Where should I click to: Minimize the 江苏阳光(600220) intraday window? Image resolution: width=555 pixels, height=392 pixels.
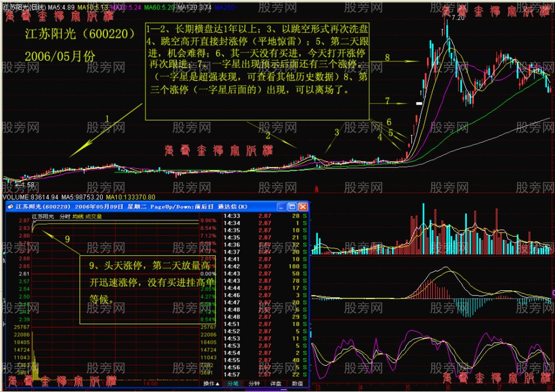click(x=282, y=207)
